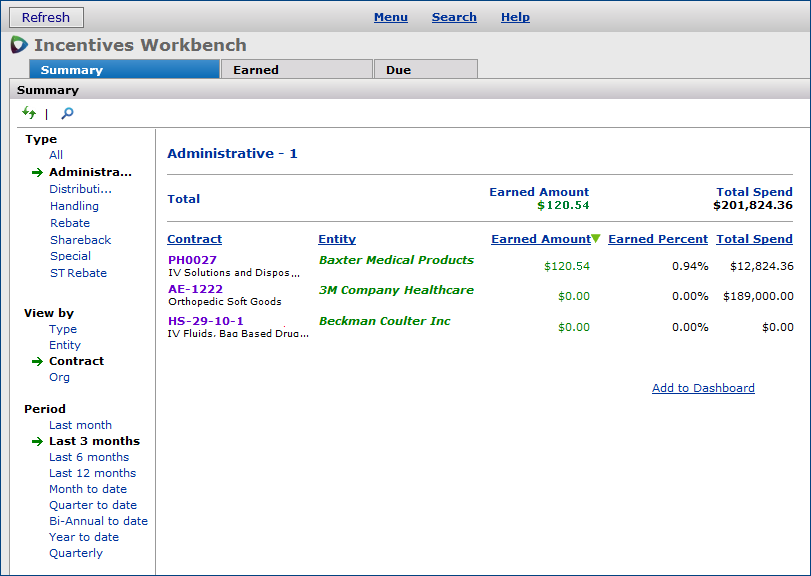Open the Baxter Medical Products entity
Image resolution: width=811 pixels, height=576 pixels.
click(x=396, y=260)
